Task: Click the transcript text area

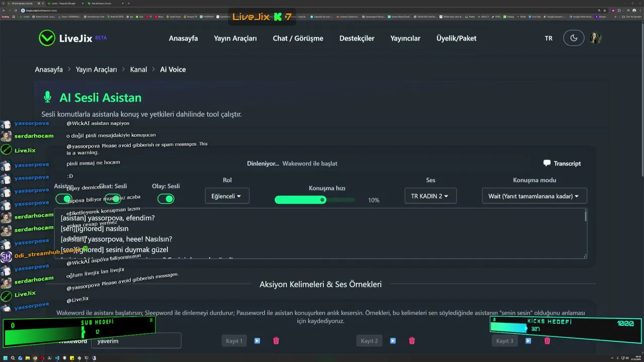Action: 320,234
